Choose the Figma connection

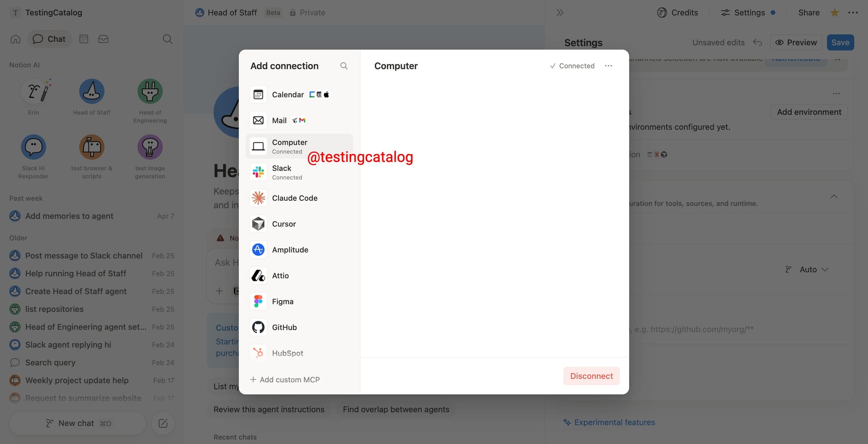299,302
